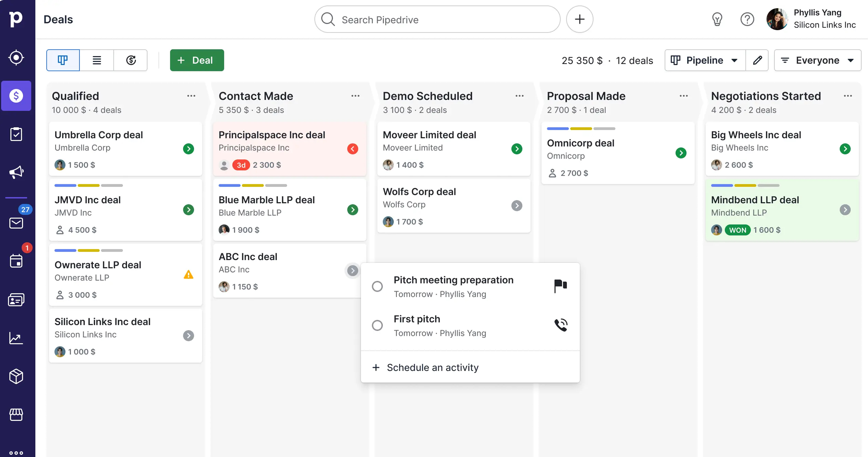
Task: Switch to the list view toggle
Action: click(97, 60)
